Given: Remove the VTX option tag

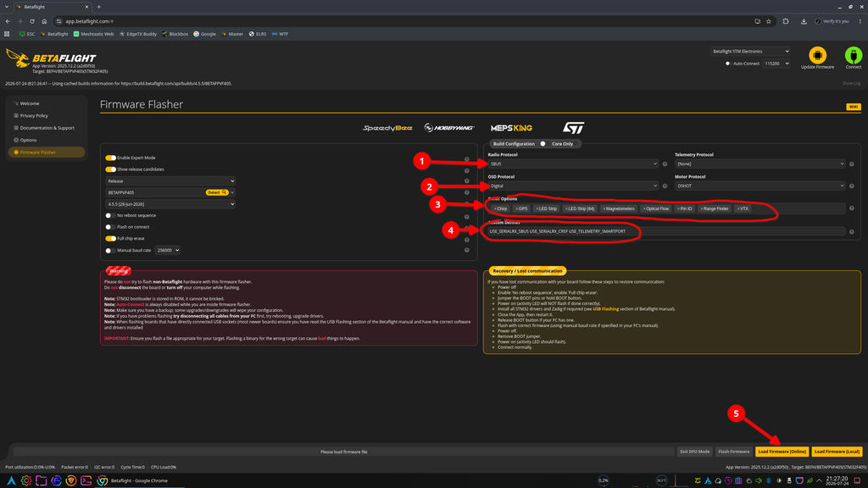Looking at the screenshot, I should click(738, 208).
